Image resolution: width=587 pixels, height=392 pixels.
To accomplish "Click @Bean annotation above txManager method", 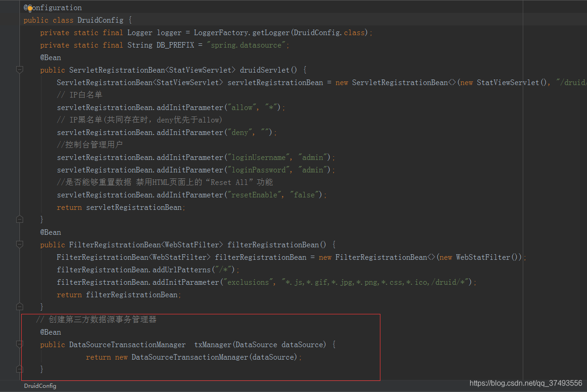I will 50,332.
